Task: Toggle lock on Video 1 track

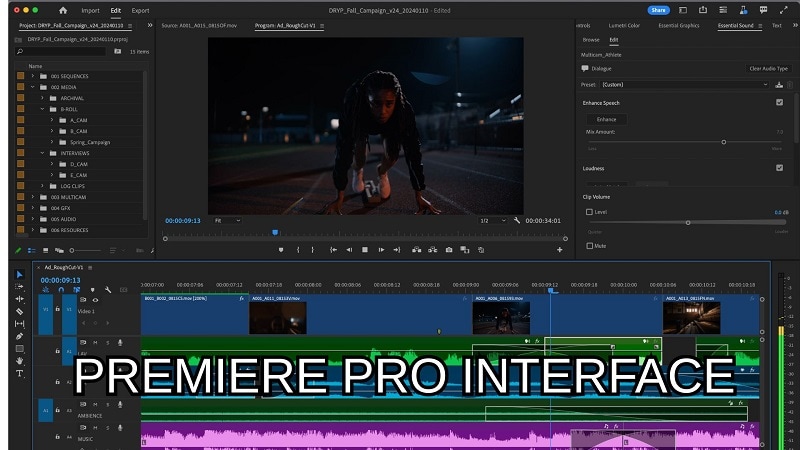Action: click(x=58, y=309)
